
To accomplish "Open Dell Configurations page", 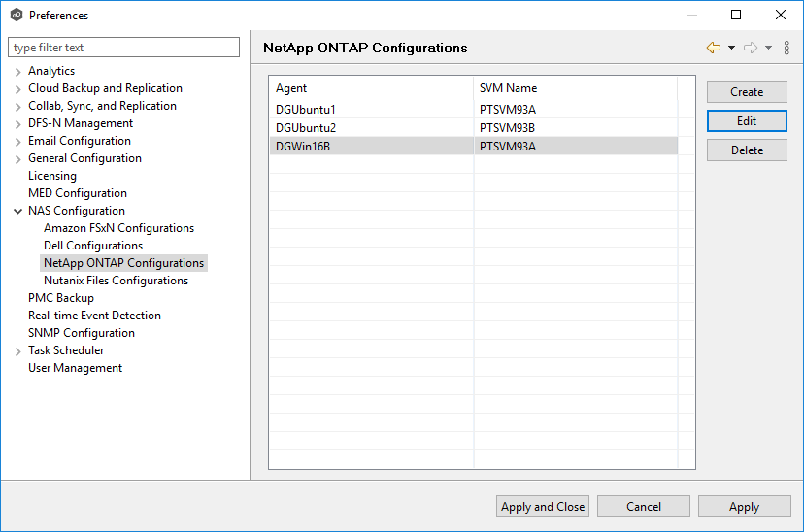I will (93, 246).
